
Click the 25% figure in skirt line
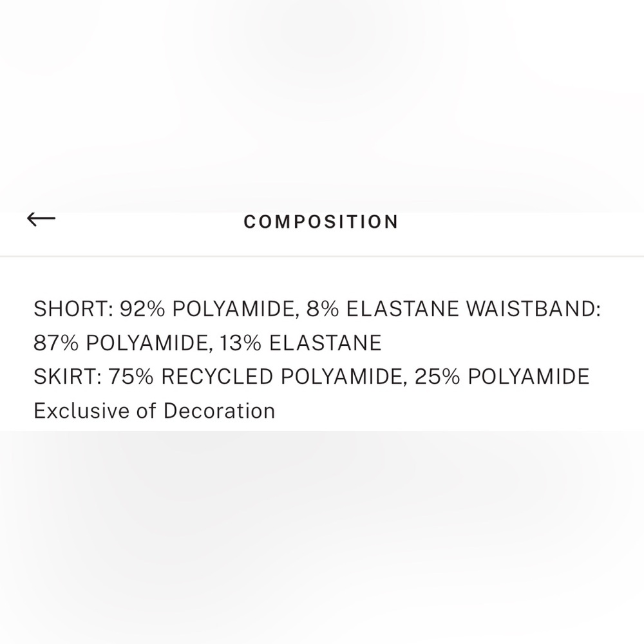tap(437, 377)
